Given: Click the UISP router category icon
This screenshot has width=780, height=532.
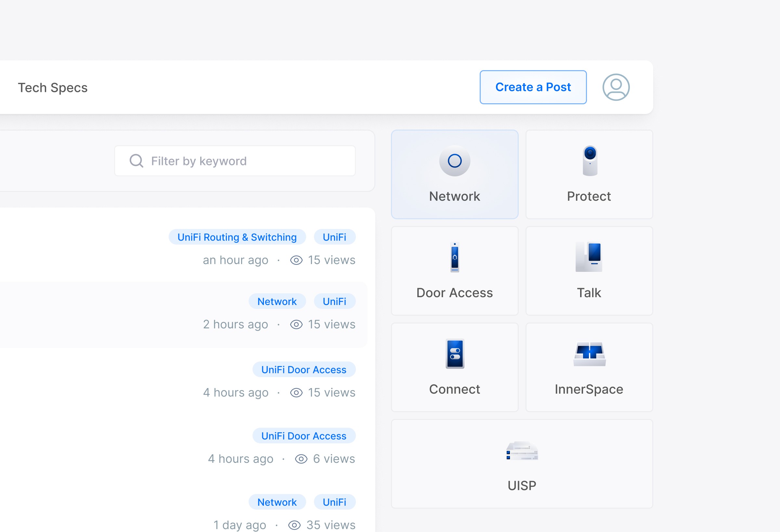Looking at the screenshot, I should [521, 451].
